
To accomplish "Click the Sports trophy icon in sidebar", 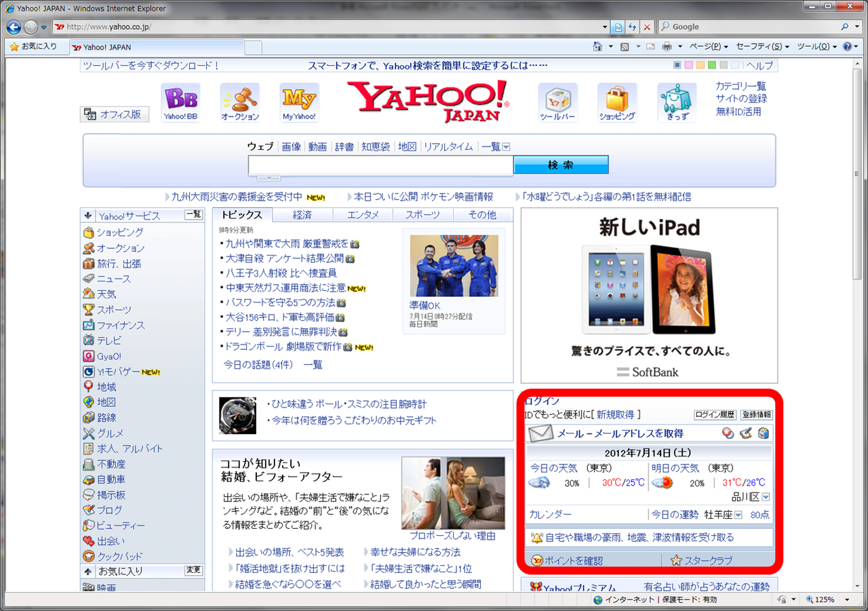I will click(x=88, y=310).
